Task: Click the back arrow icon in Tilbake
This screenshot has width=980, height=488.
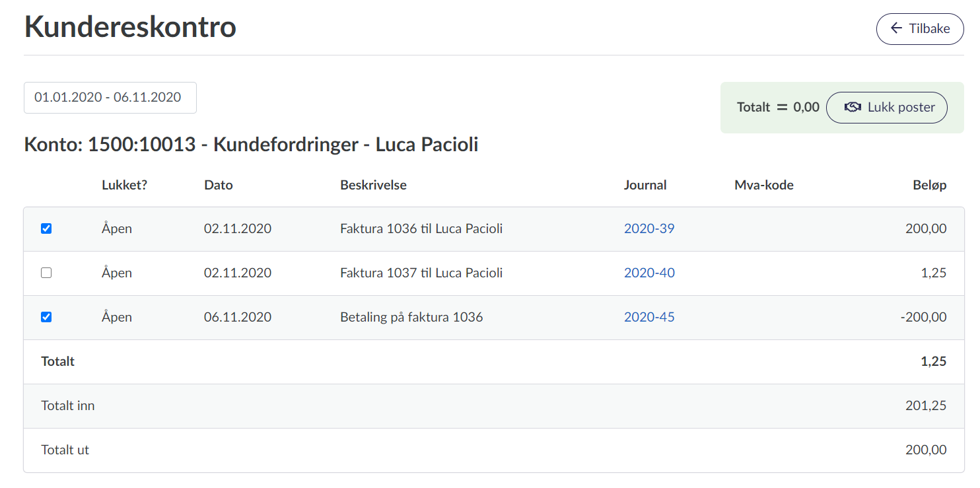Action: 896,28
